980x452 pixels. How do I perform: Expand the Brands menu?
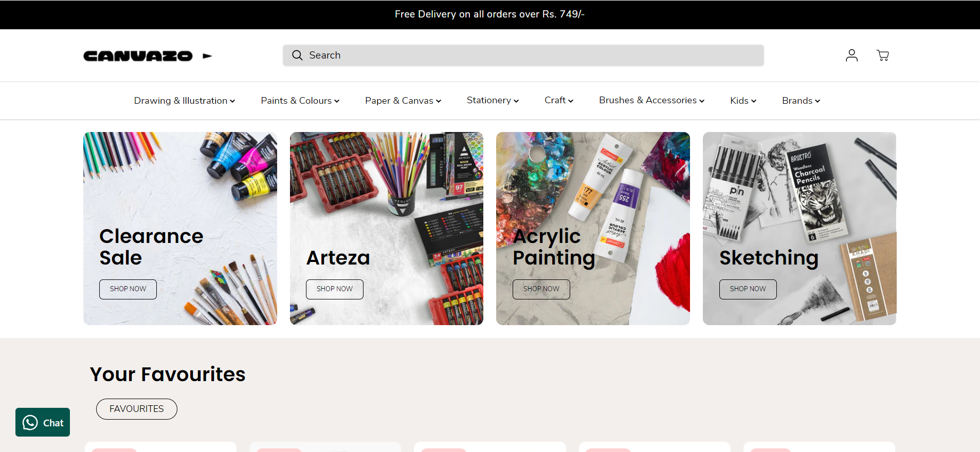(801, 101)
